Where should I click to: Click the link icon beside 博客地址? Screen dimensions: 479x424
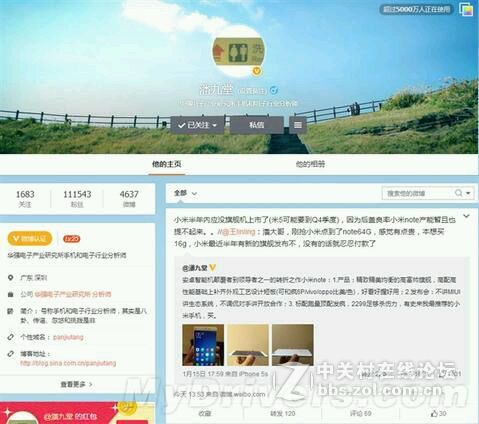point(11,354)
